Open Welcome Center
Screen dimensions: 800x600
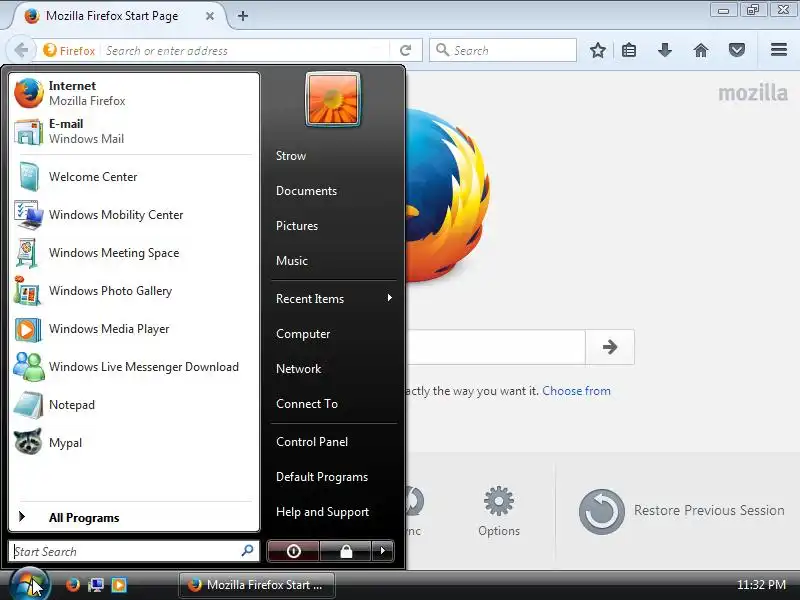click(134, 177)
